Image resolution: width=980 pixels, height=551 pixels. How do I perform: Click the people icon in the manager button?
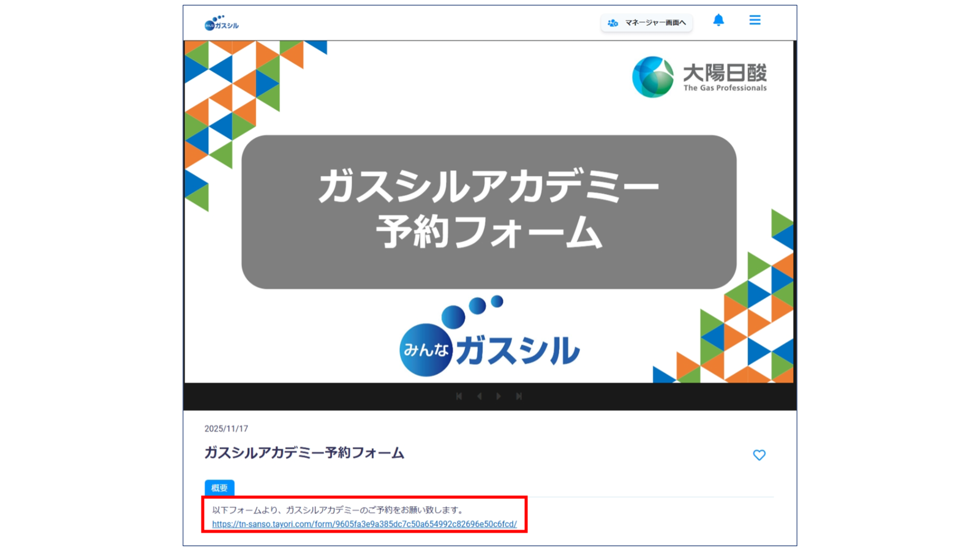[612, 23]
